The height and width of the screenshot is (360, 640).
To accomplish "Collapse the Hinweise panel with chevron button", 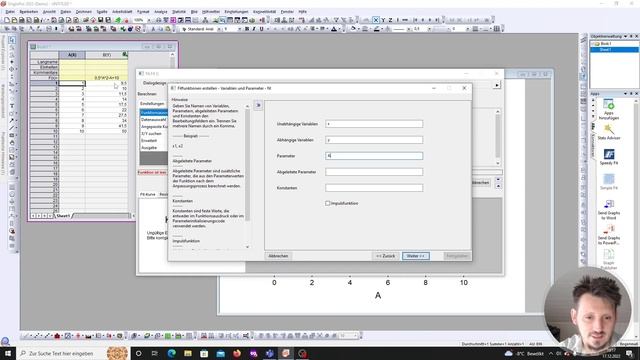I will [258, 105].
